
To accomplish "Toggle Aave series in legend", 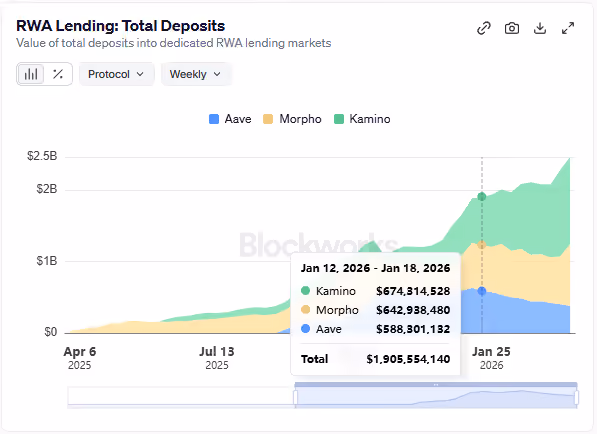I will pyautogui.click(x=230, y=119).
